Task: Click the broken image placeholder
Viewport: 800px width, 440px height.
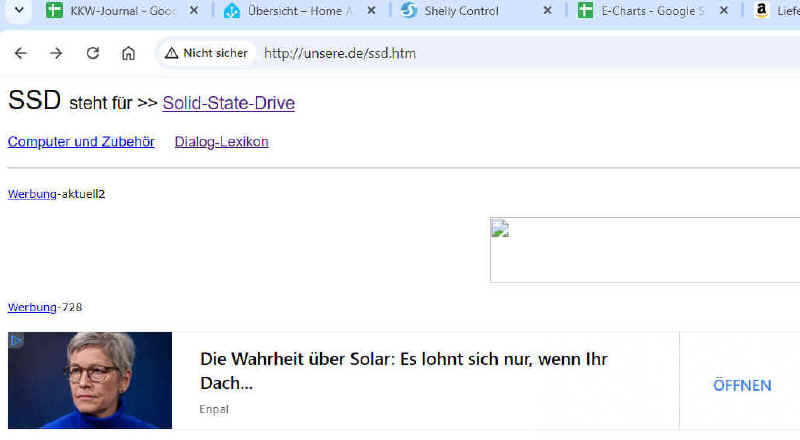Action: (499, 229)
